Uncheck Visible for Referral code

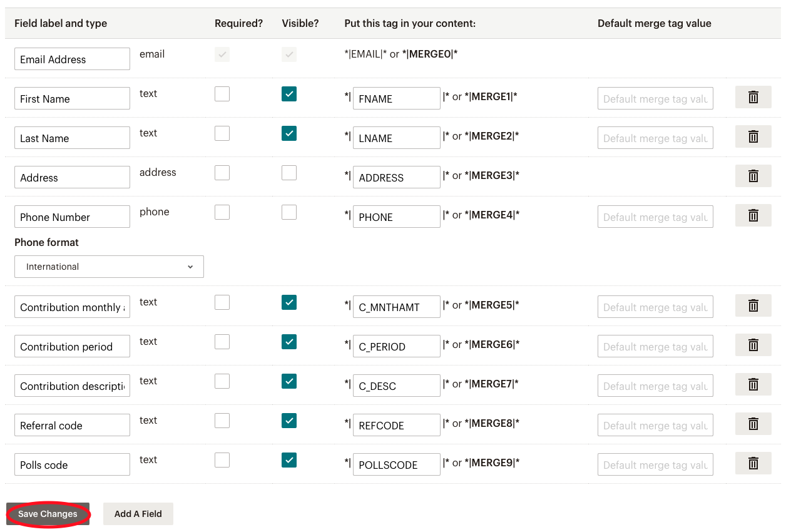(289, 421)
